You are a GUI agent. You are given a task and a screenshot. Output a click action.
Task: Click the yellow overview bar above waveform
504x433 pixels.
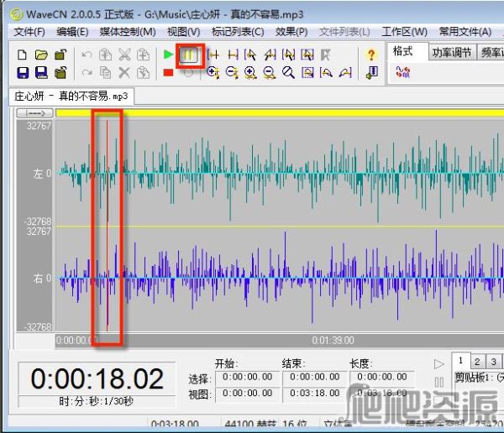pyautogui.click(x=277, y=112)
